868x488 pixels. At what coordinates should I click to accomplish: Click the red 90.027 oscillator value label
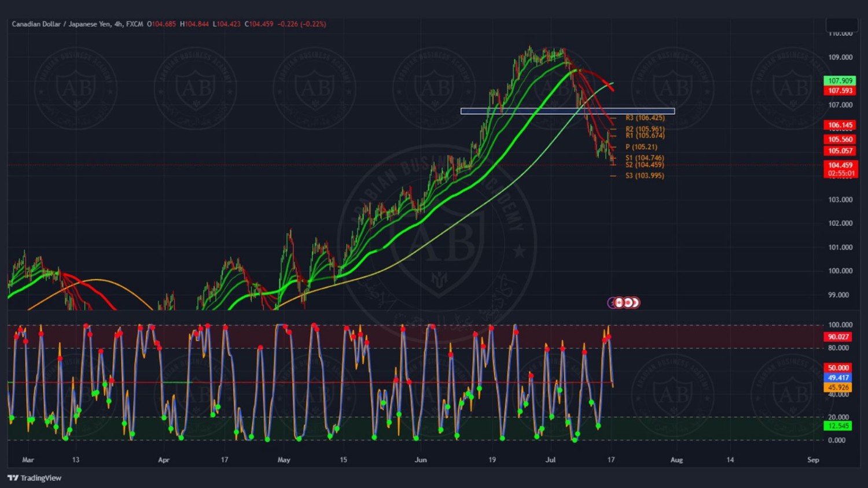[838, 337]
